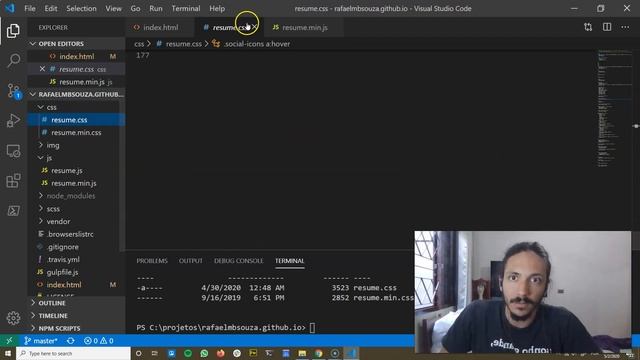Click the master branch in status bar
The height and width of the screenshot is (360, 640).
40,340
